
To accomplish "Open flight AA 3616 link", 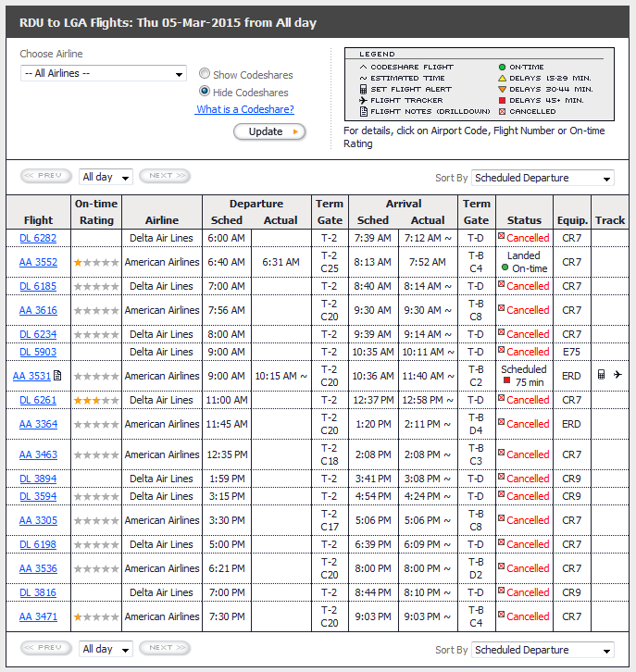I will [x=38, y=310].
